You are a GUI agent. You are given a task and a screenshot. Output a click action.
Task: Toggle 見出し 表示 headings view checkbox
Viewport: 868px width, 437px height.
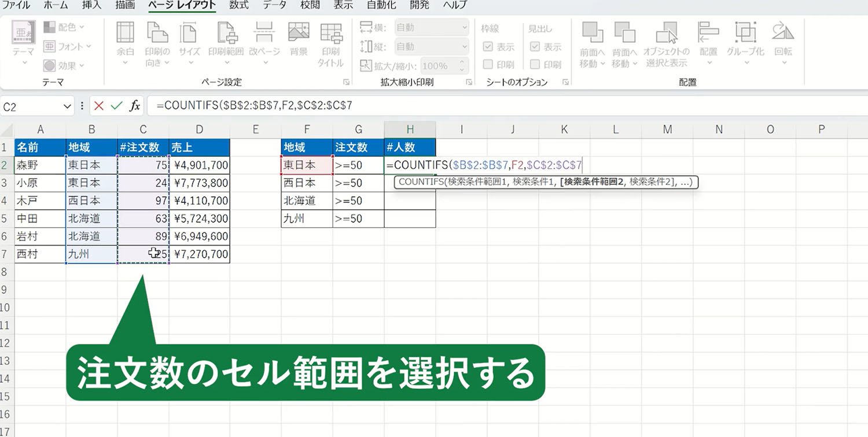point(535,47)
